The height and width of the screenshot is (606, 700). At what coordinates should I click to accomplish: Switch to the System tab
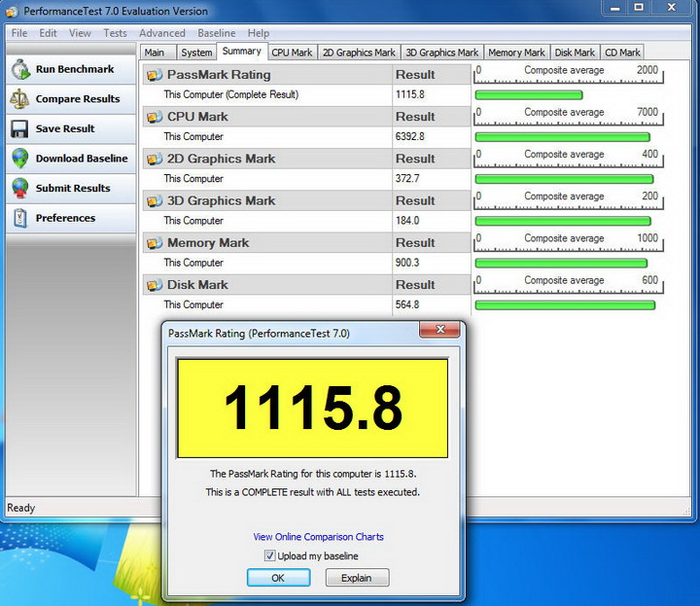coord(196,53)
